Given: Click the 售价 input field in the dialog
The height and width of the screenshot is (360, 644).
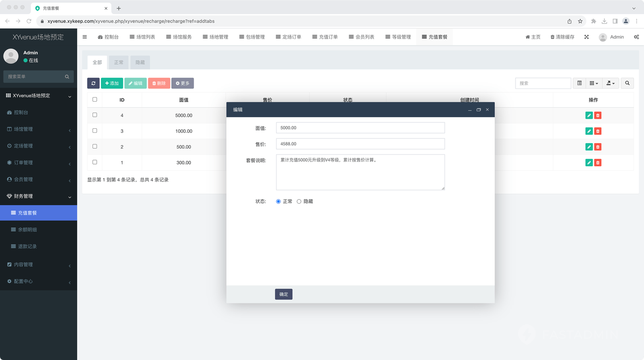Looking at the screenshot, I should pos(360,144).
